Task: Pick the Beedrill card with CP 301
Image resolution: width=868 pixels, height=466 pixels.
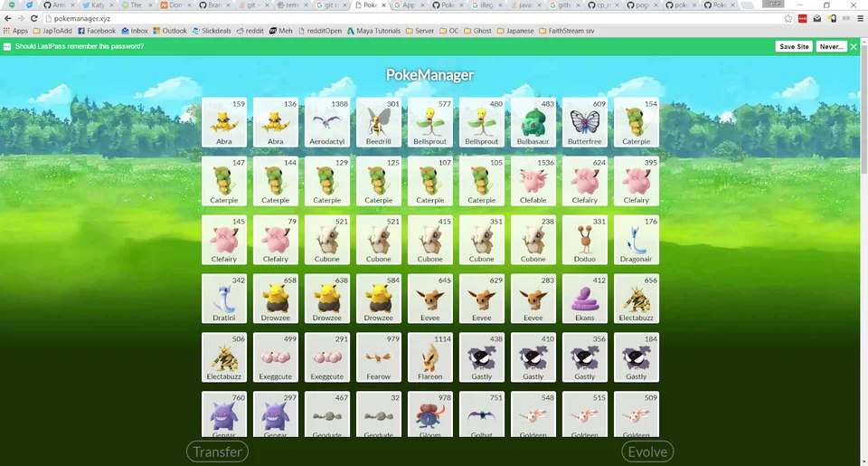Action: point(379,122)
